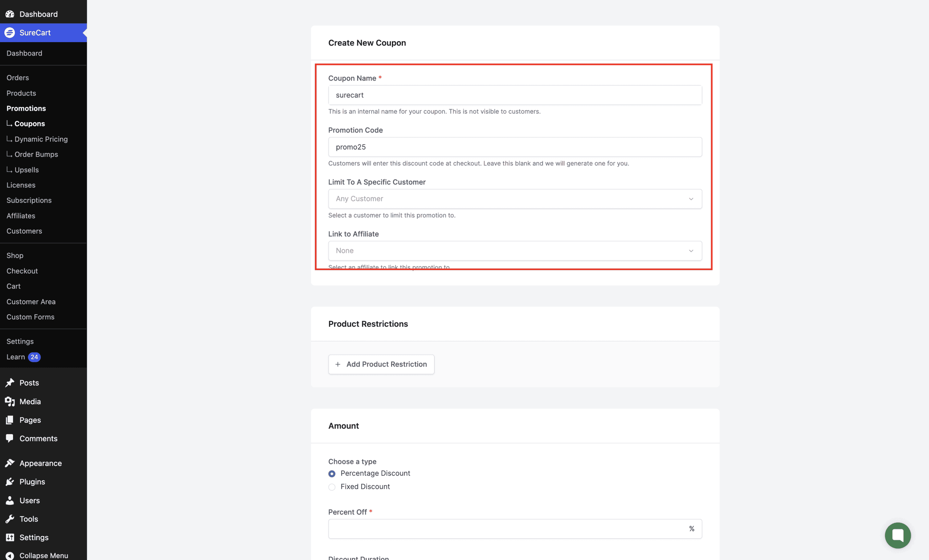Viewport: 929px width, 560px height.
Task: Go to Licenses in sidebar
Action: (x=21, y=185)
